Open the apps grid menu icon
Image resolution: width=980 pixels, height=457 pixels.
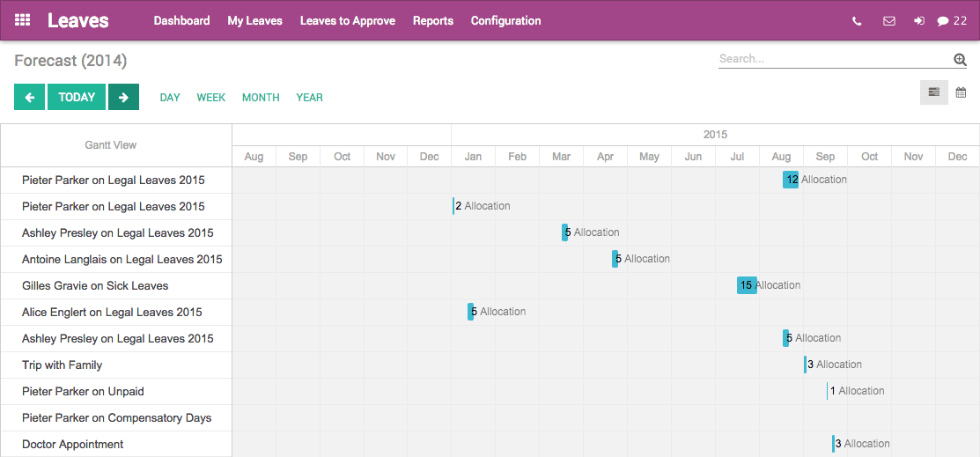23,20
